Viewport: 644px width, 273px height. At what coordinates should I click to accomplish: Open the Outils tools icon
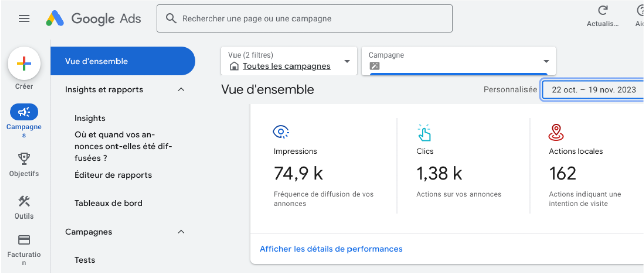point(24,201)
